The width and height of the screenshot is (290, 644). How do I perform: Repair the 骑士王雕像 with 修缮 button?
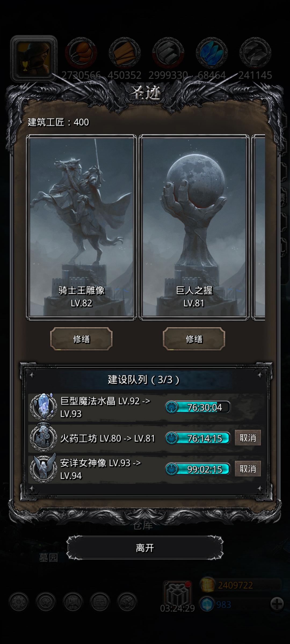pyautogui.click(x=81, y=339)
